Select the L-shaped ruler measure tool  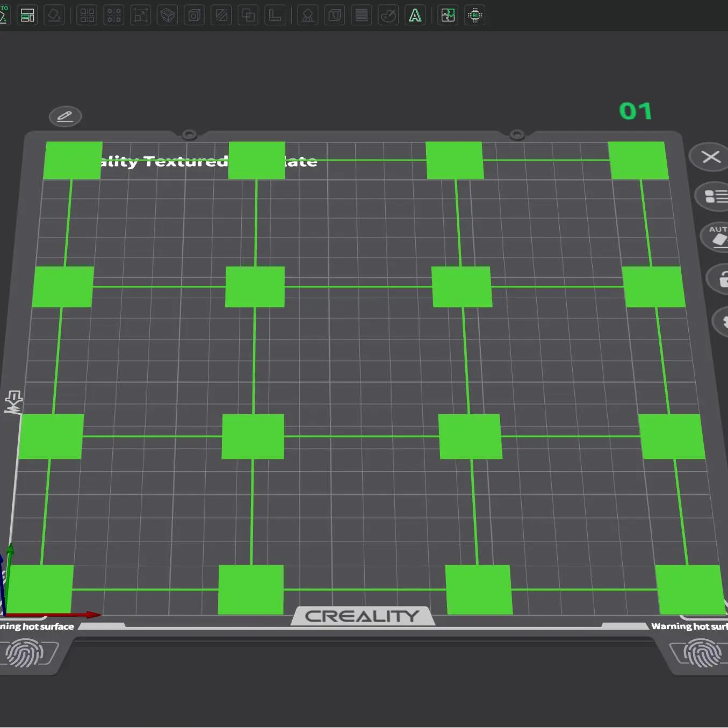pos(275,15)
